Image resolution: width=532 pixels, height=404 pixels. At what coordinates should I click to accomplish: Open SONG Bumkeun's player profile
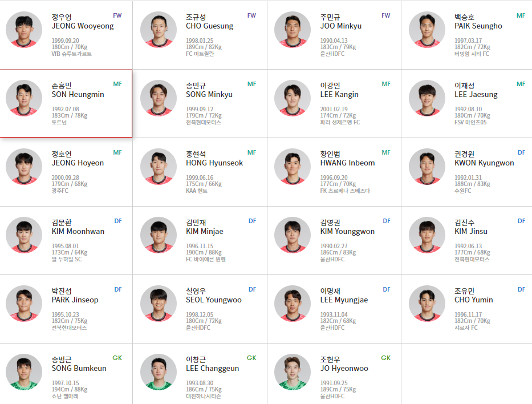point(66,377)
